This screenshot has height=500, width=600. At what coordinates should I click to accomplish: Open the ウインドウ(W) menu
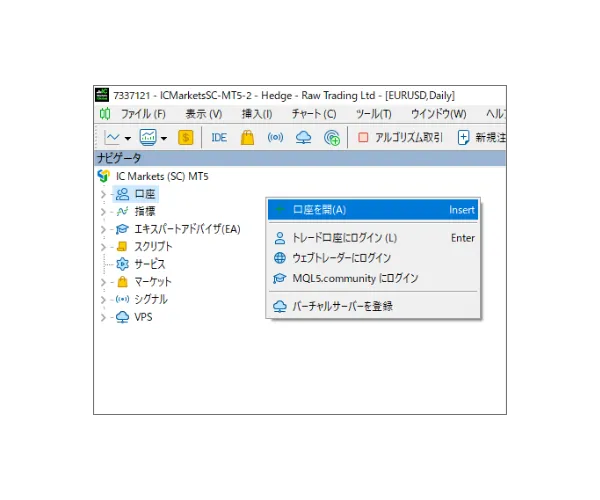coord(439,114)
